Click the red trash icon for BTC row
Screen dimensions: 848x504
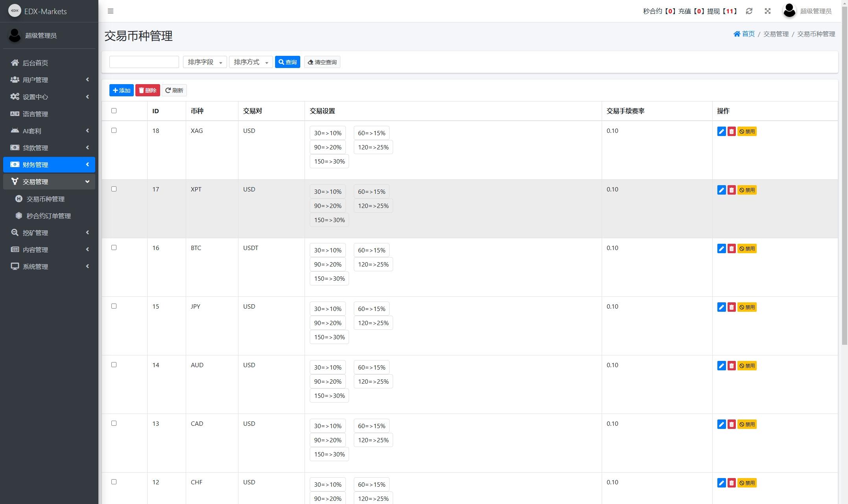(732, 249)
